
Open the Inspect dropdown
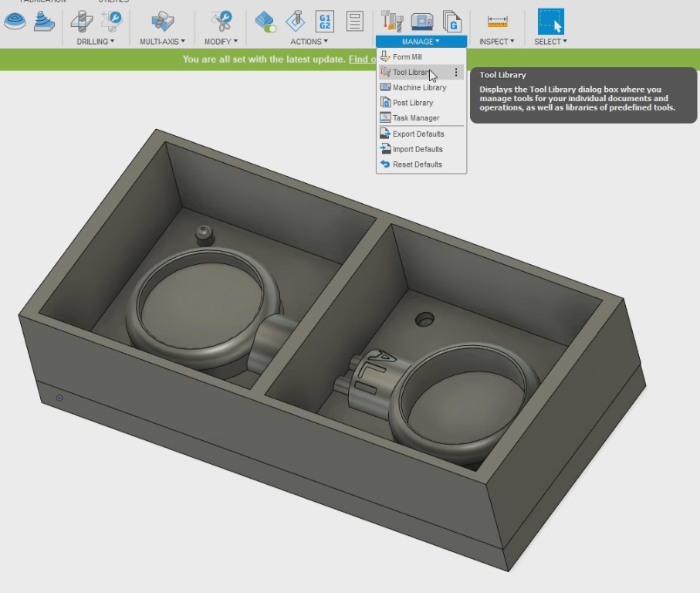click(497, 42)
